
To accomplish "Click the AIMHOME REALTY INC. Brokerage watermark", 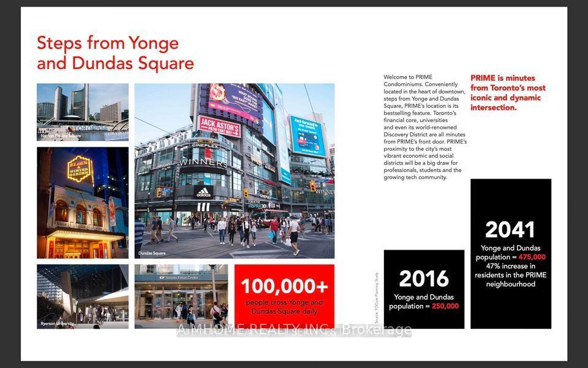I will [x=294, y=330].
